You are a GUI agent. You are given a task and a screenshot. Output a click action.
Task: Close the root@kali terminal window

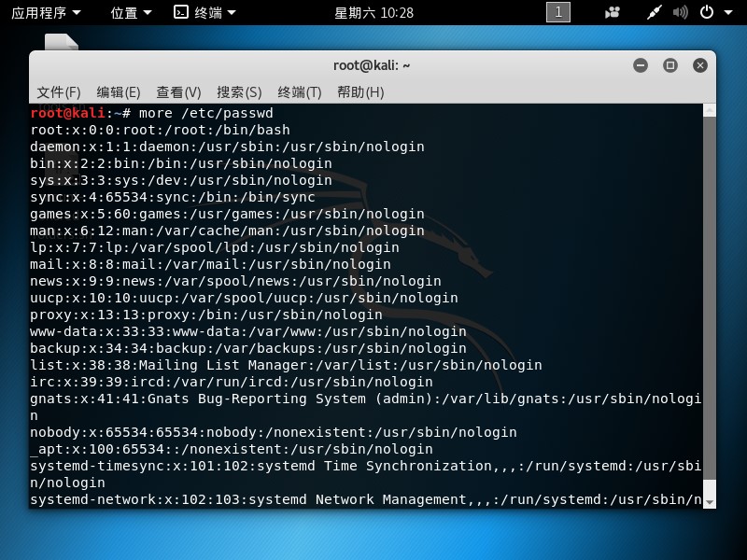coord(699,65)
